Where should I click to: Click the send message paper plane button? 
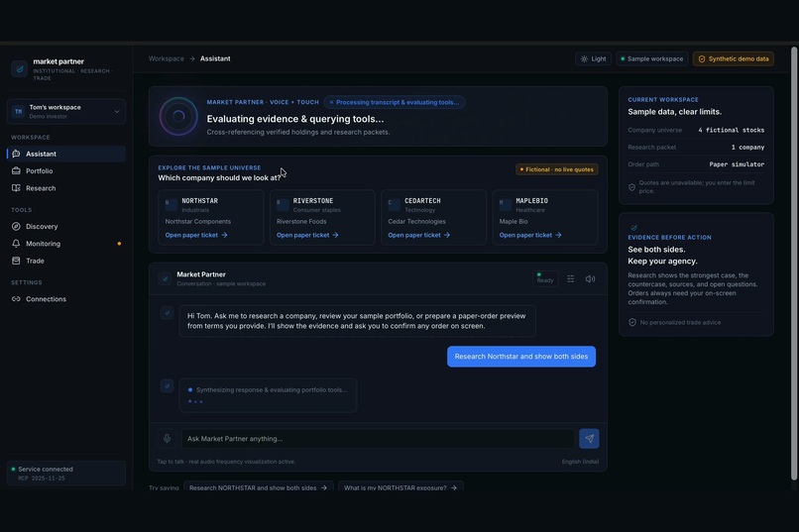pos(589,439)
